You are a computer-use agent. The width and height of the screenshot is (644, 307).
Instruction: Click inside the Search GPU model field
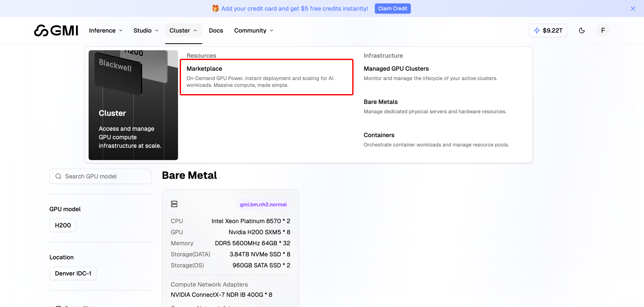[x=100, y=176]
